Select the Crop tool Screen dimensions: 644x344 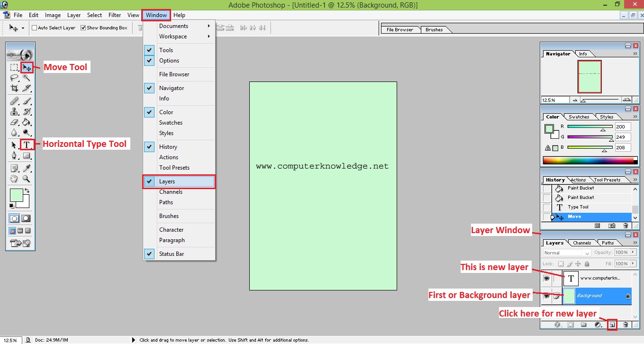pyautogui.click(x=15, y=88)
